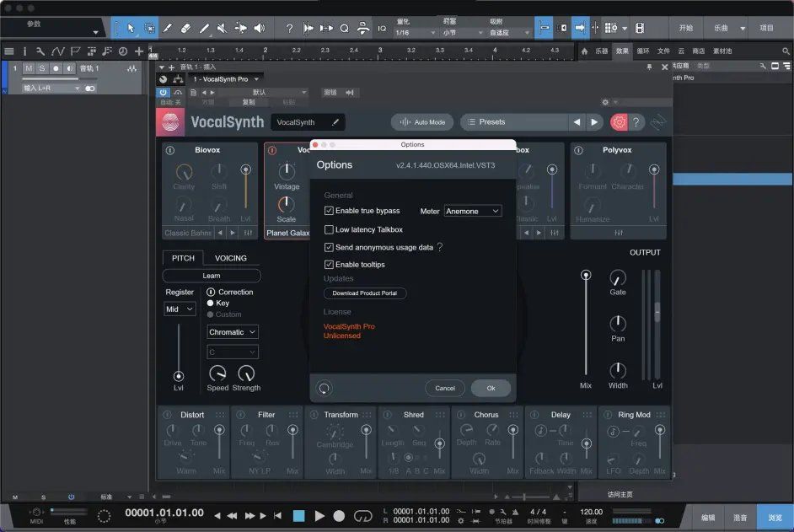
Task: Open the quantize 1/16 dropdown
Action: pyautogui.click(x=416, y=33)
